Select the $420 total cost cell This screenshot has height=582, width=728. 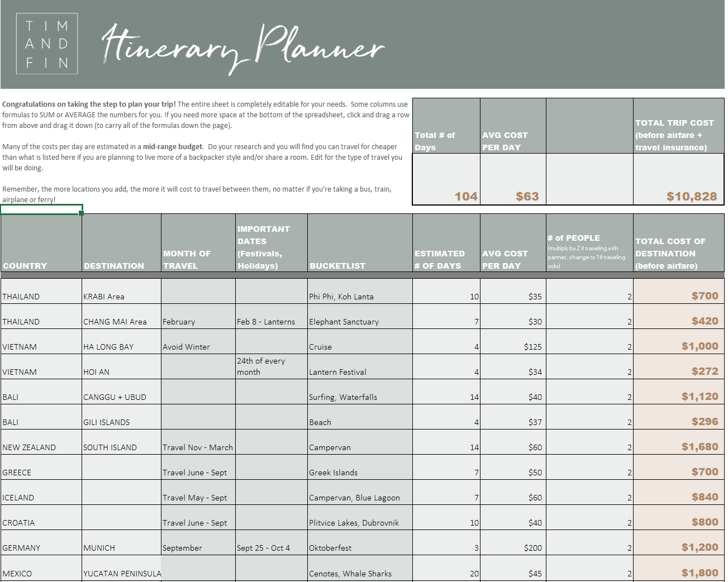679,316
